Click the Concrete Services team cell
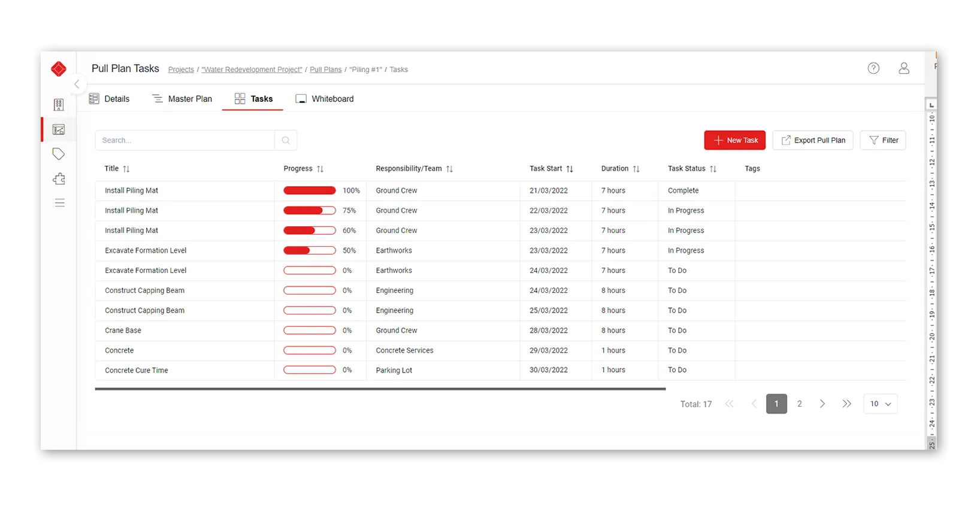Screen dimensions: 980x521 click(404, 350)
